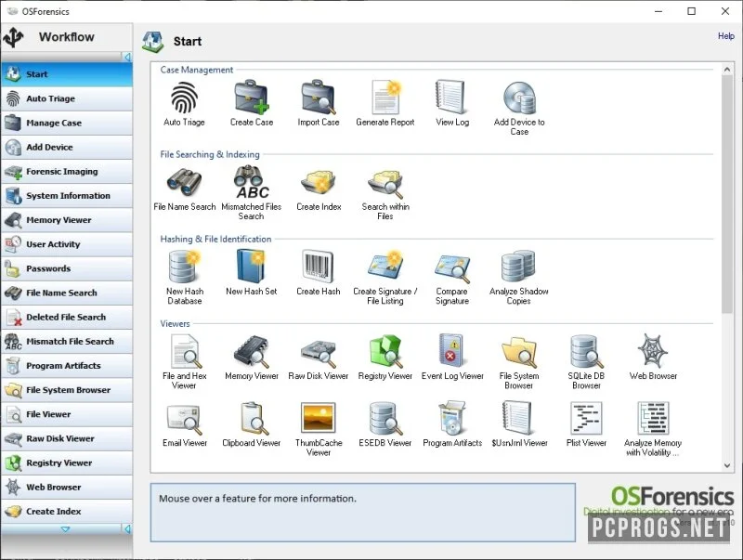Open the SQLite DB Browser
Image resolution: width=743 pixels, height=560 pixels.
click(586, 351)
